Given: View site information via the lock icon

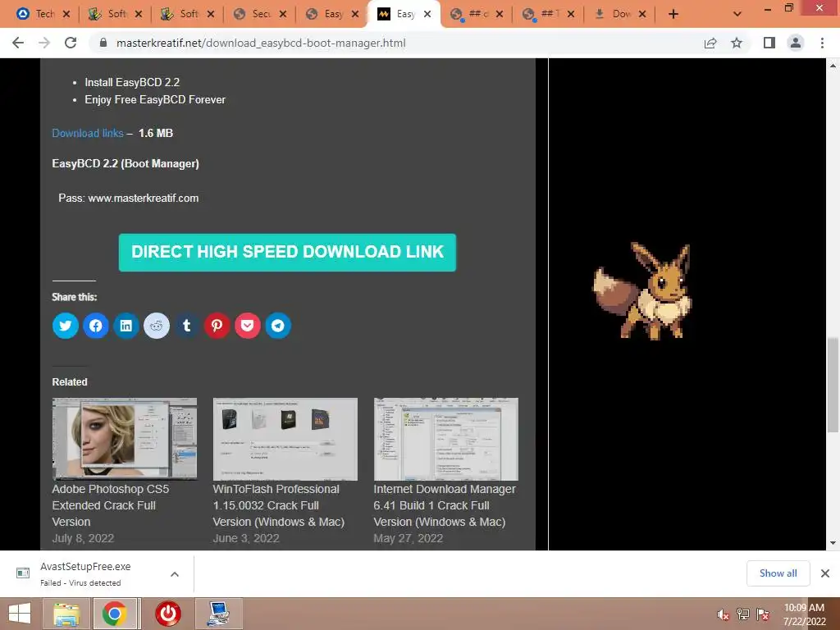Looking at the screenshot, I should point(103,43).
